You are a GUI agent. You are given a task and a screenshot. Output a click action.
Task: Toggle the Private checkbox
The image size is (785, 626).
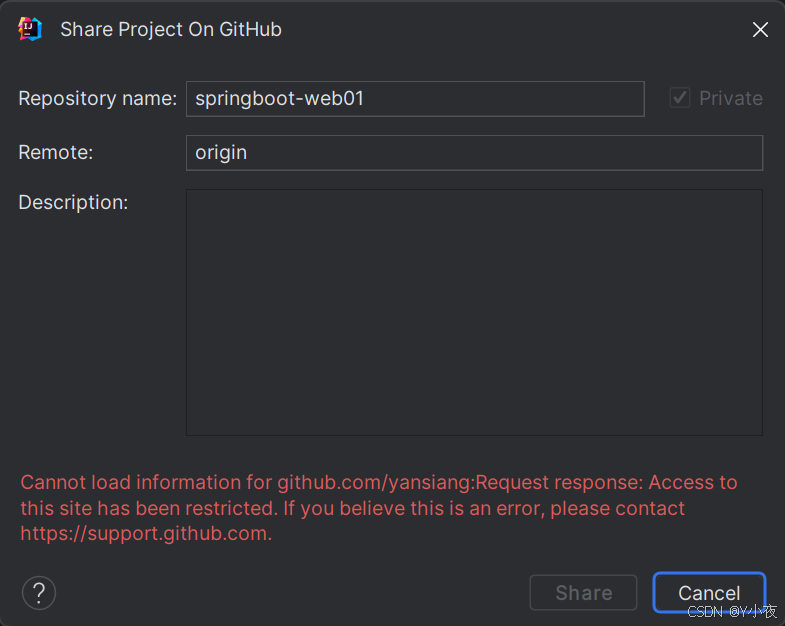[x=679, y=98]
